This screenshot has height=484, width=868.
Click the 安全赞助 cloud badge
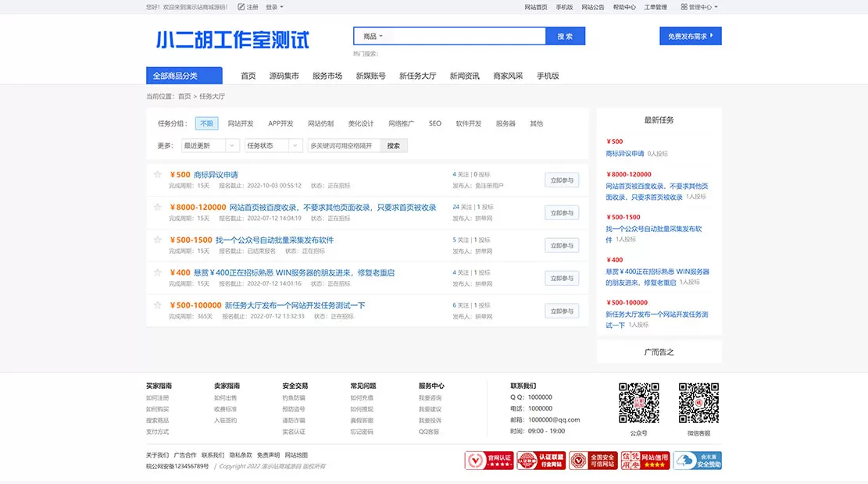698,461
